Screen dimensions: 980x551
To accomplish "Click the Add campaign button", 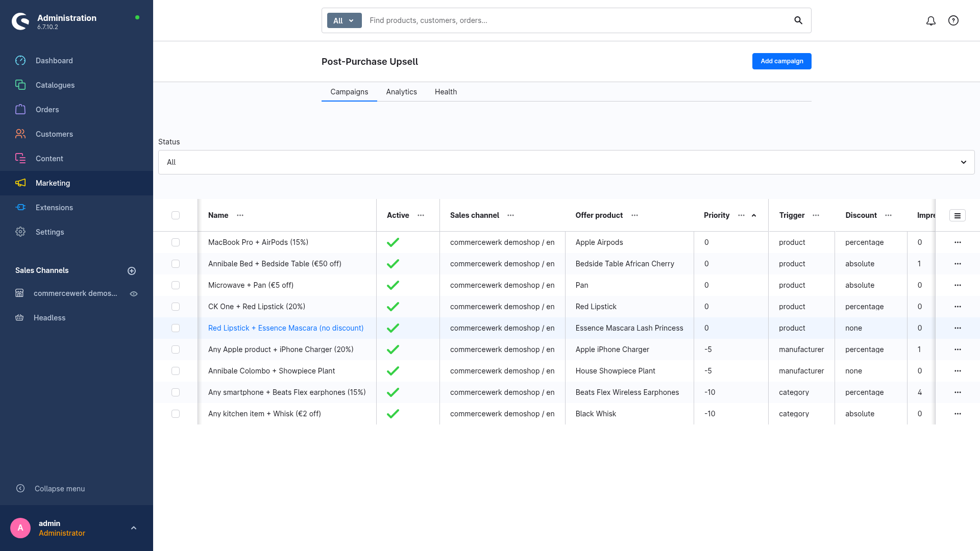I will tap(781, 61).
